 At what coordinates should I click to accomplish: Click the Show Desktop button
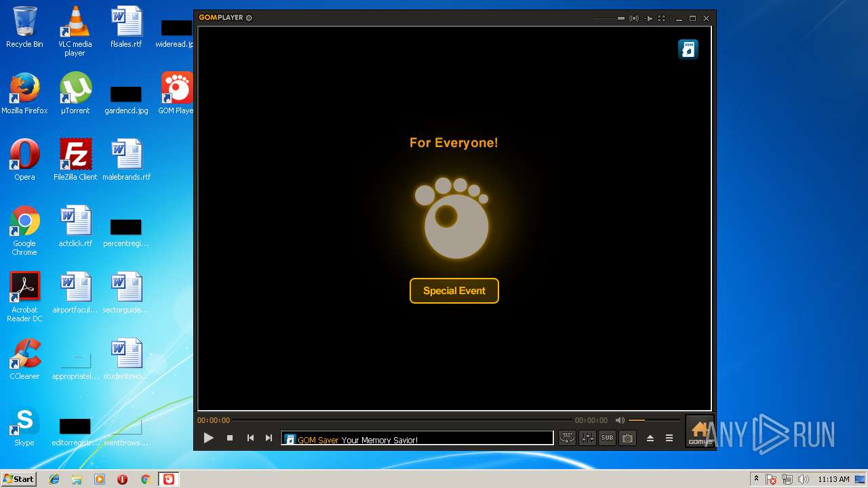[x=861, y=479]
